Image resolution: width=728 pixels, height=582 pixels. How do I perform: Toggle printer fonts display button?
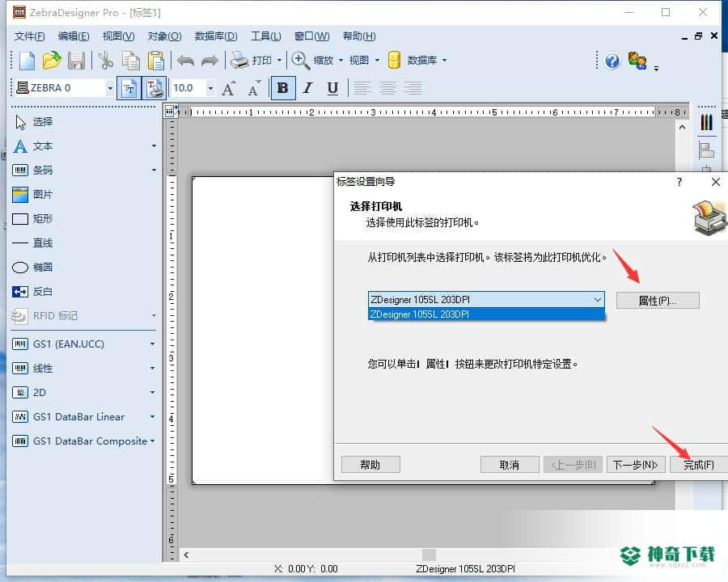pos(153,88)
